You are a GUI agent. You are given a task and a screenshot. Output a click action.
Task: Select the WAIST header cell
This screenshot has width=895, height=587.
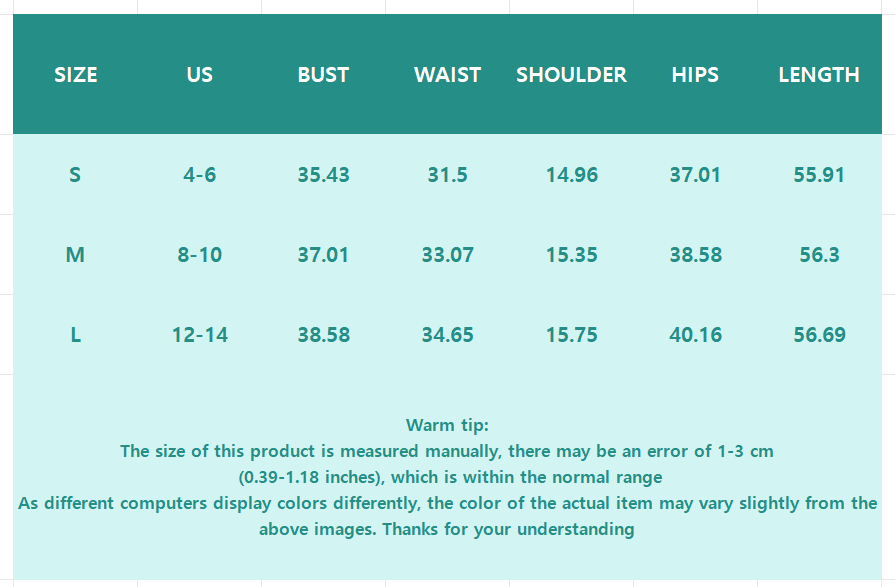point(447,75)
